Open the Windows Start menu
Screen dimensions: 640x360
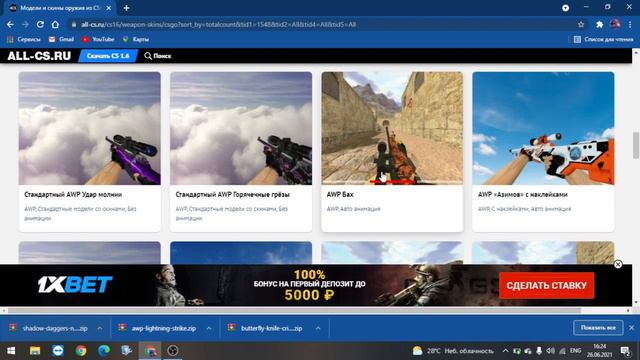coord(11,351)
